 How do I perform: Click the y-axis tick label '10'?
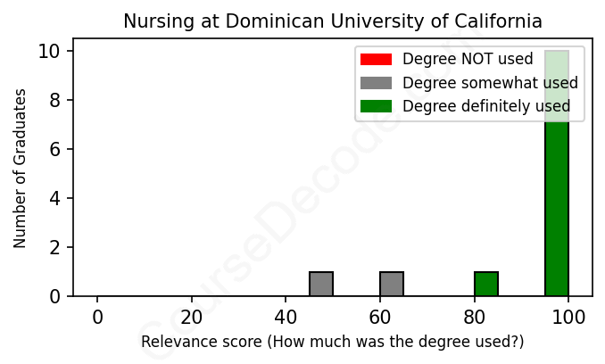(50, 52)
